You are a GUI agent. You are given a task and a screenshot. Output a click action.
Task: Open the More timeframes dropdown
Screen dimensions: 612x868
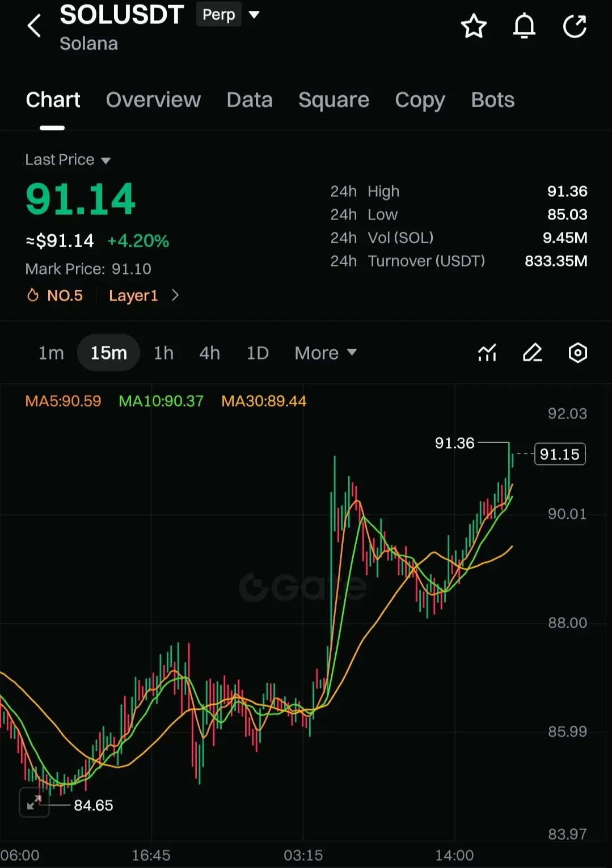click(326, 353)
